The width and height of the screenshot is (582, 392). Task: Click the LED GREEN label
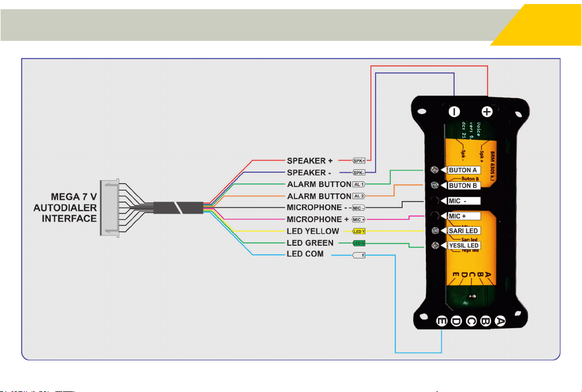[x=310, y=243]
